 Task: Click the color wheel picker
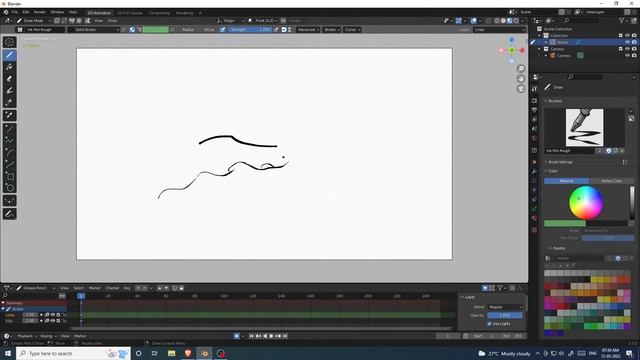click(586, 202)
